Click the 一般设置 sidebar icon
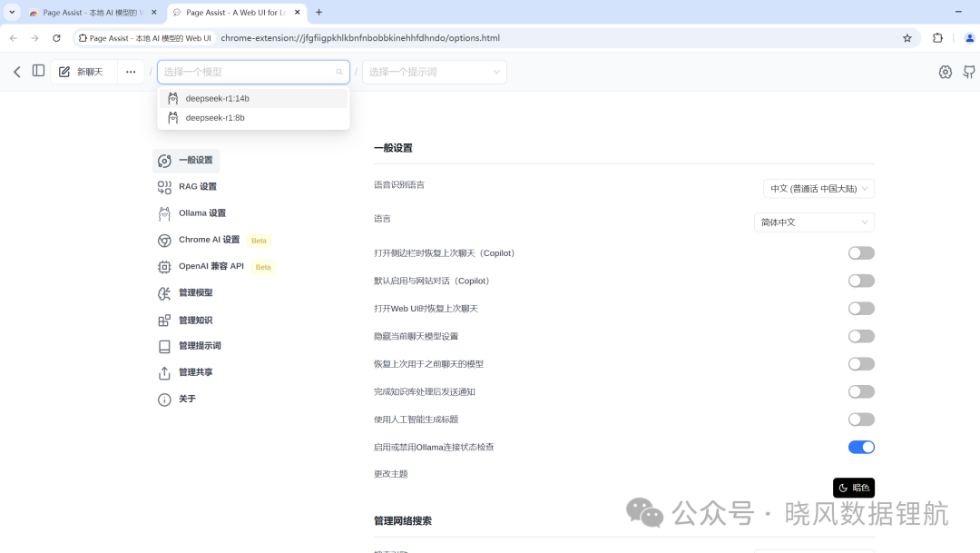The image size is (980, 553). click(x=164, y=161)
